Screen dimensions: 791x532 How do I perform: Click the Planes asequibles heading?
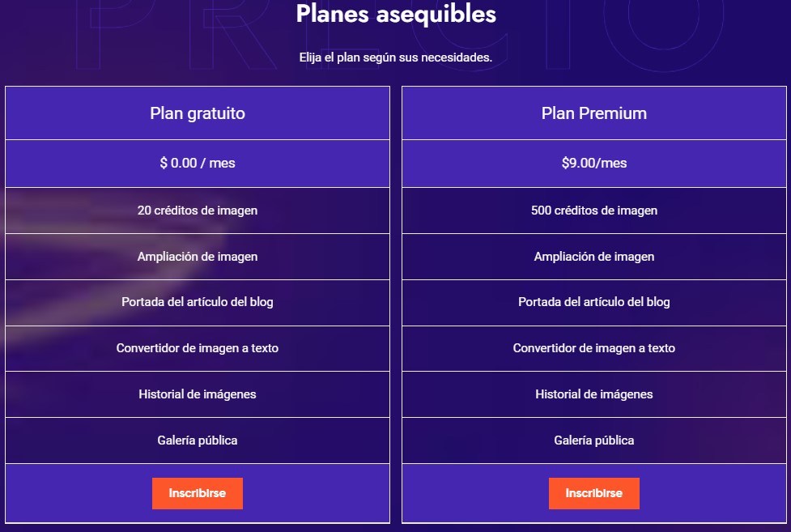396,14
